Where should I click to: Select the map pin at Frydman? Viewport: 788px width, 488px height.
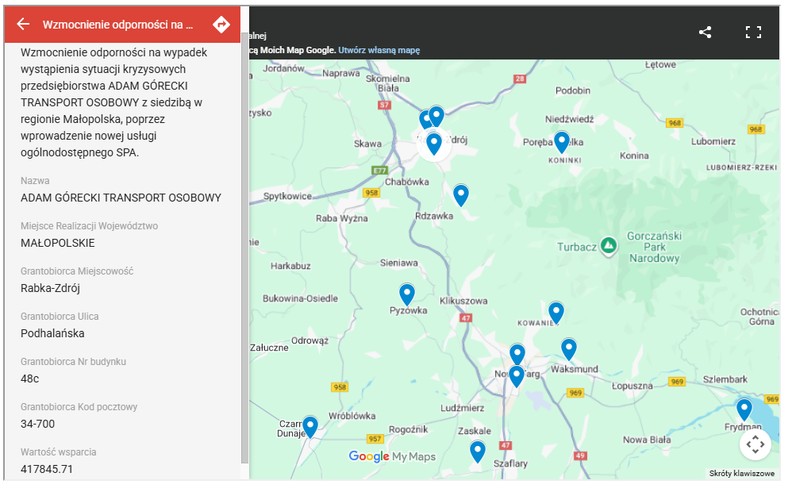pos(744,409)
